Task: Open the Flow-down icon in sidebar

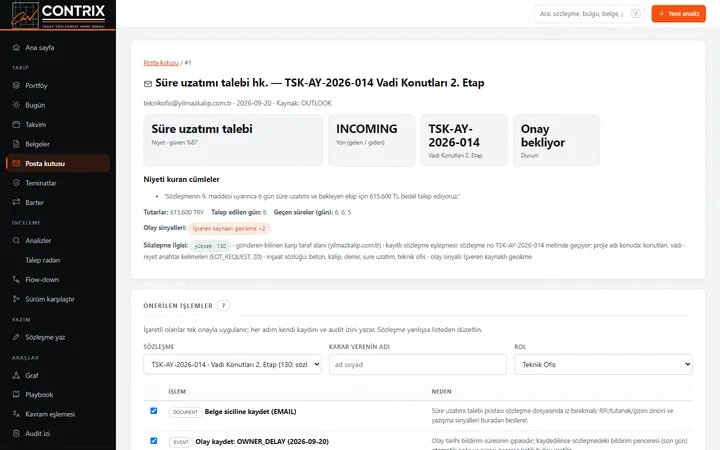Action: pyautogui.click(x=16, y=279)
